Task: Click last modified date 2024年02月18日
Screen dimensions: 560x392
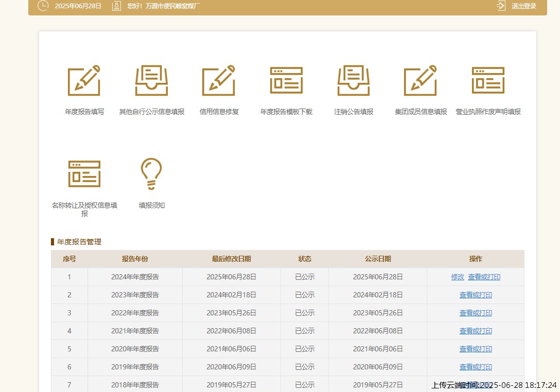Action: [232, 295]
